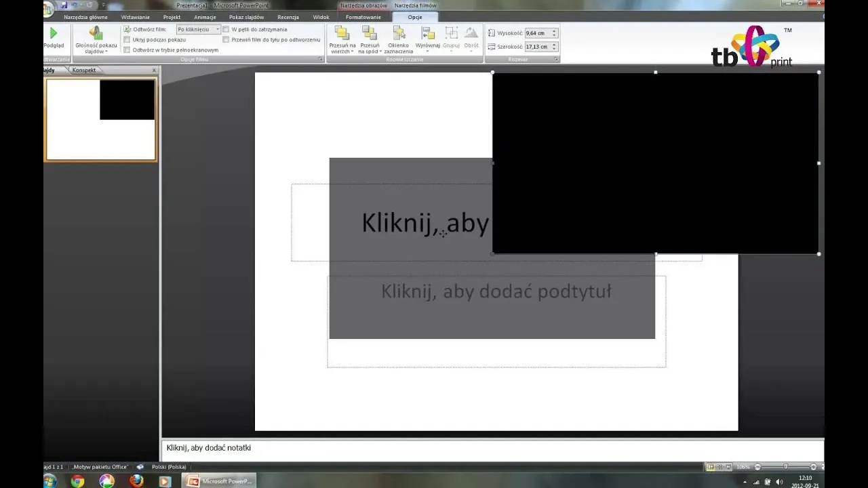The width and height of the screenshot is (868, 488).
Task: Switch to Narzędzia główne tab
Action: [x=85, y=17]
